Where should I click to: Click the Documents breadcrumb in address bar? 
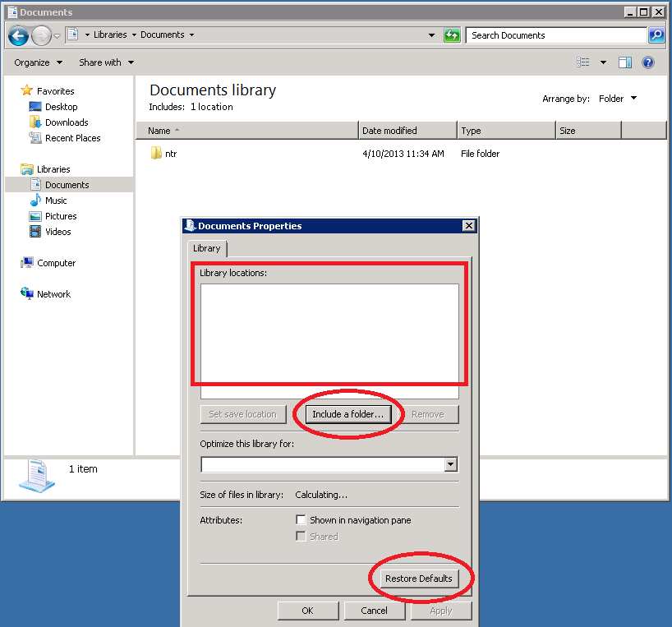tap(163, 35)
